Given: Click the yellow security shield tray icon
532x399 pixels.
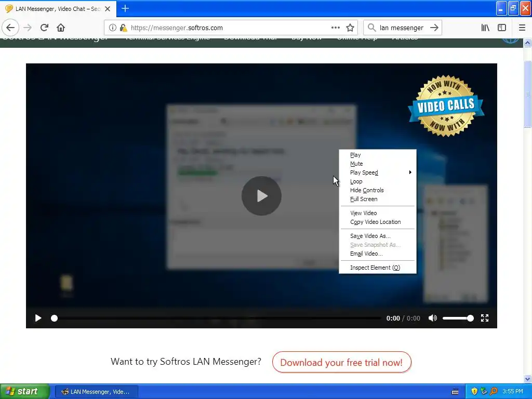Looking at the screenshot, I should pyautogui.click(x=474, y=391).
